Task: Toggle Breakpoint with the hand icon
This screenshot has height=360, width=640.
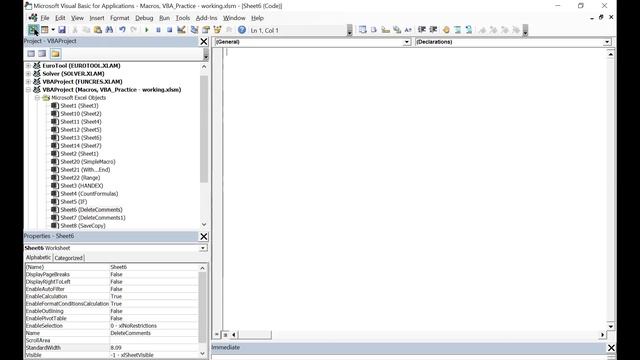Action: (x=446, y=30)
